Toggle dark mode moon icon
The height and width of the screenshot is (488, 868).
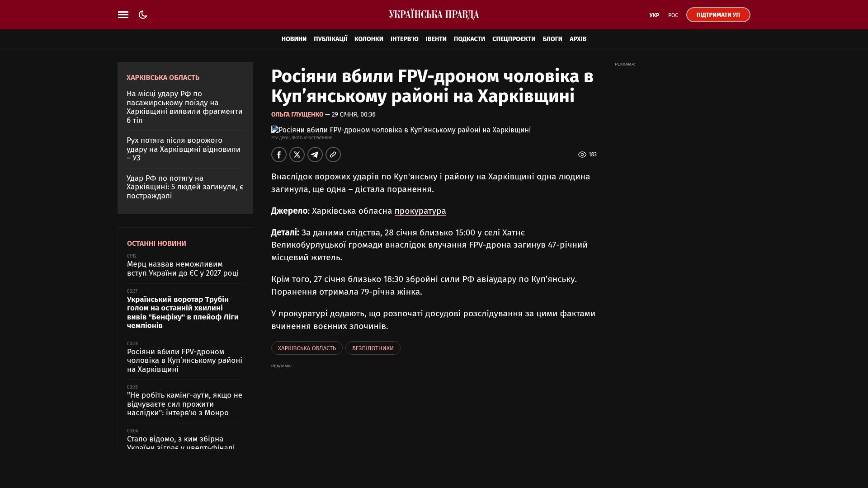(x=143, y=15)
